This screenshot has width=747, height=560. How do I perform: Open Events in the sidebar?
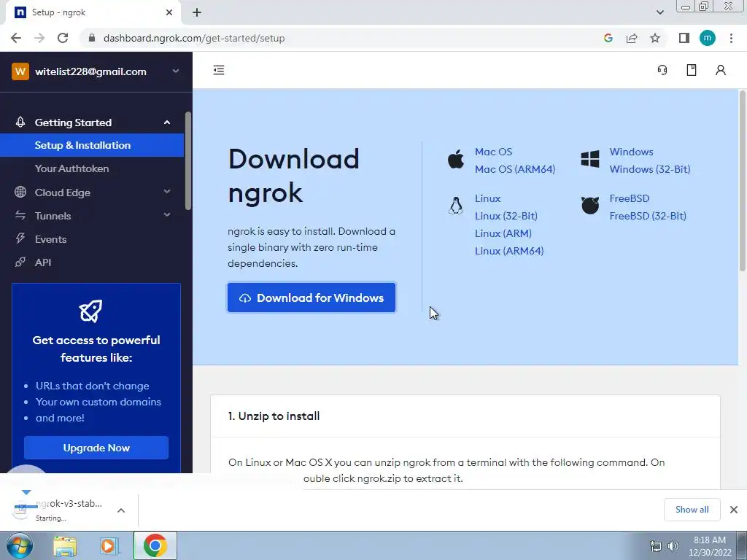(x=50, y=239)
